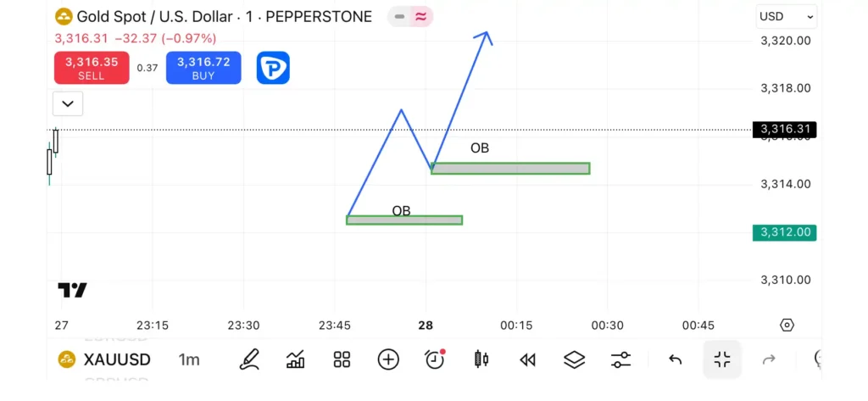Open chart settings sliders icon
The width and height of the screenshot is (868, 401).
(620, 360)
